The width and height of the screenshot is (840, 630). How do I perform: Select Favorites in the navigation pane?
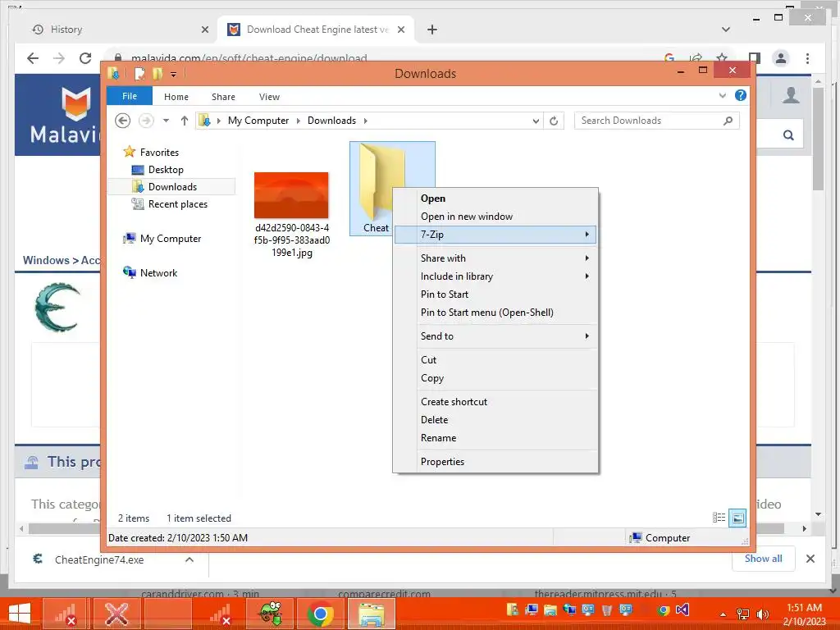tap(159, 152)
